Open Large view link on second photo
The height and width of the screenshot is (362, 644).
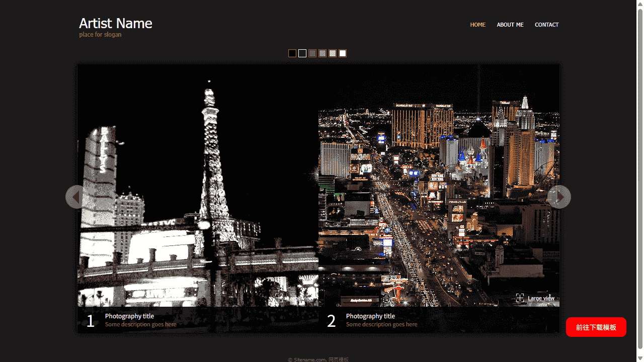pyautogui.click(x=541, y=298)
